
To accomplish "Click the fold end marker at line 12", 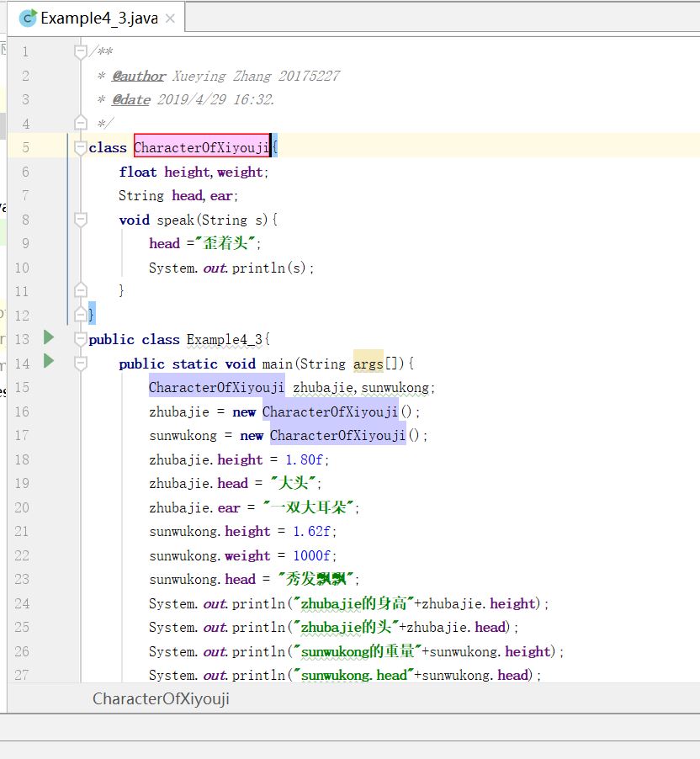I will (81, 315).
